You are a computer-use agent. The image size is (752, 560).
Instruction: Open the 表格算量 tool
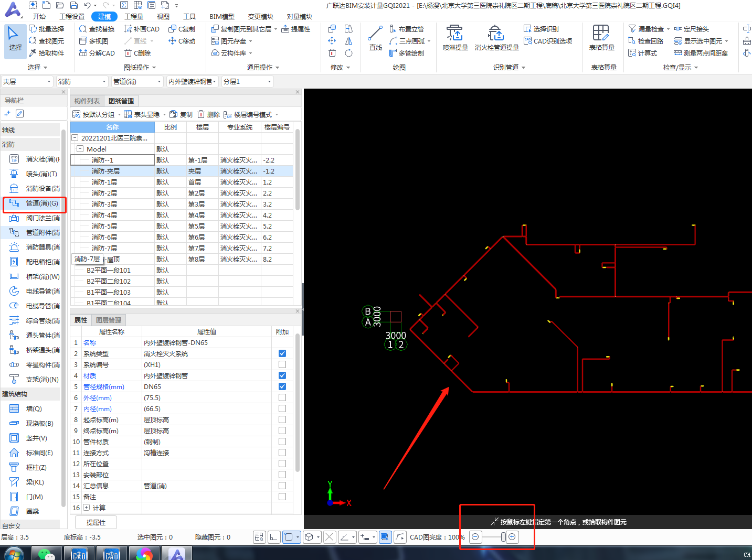601,38
